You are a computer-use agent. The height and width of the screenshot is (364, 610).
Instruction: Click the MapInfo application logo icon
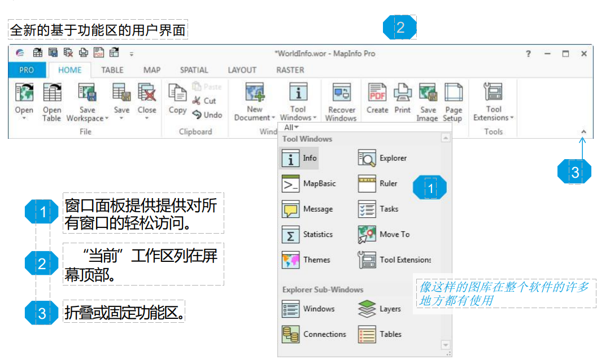(20, 53)
